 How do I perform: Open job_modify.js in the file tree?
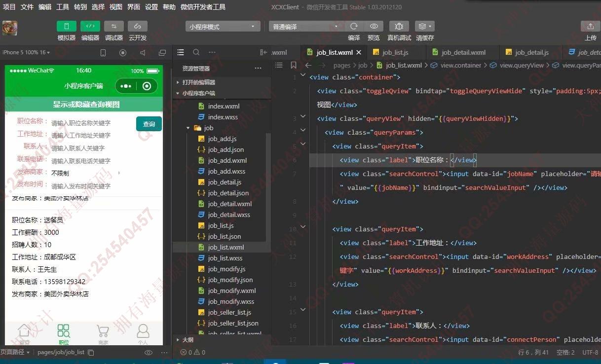click(226, 269)
